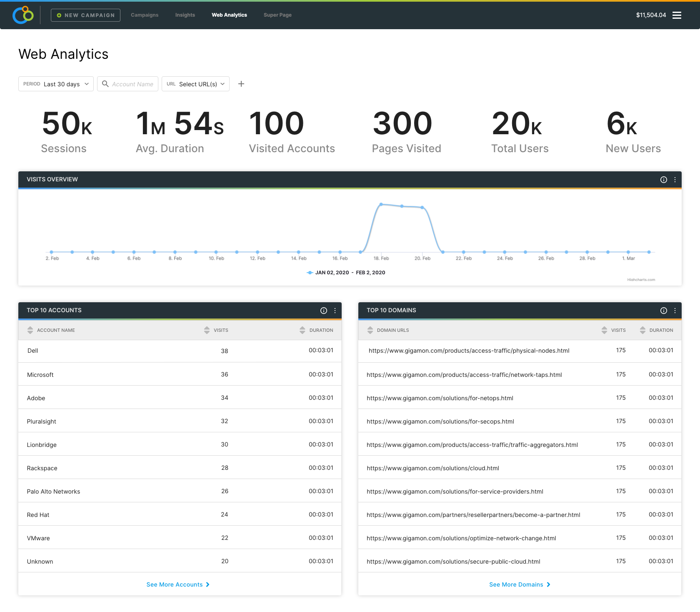The width and height of the screenshot is (700, 612).
Task: Sort accounts table by Visits arrows
Action: pyautogui.click(x=207, y=330)
